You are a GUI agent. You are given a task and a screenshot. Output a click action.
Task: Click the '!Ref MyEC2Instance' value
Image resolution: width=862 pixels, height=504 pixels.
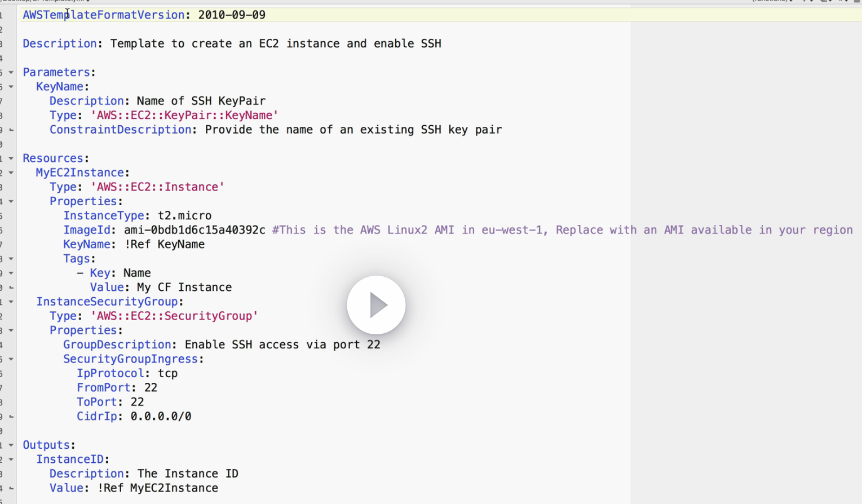click(158, 488)
